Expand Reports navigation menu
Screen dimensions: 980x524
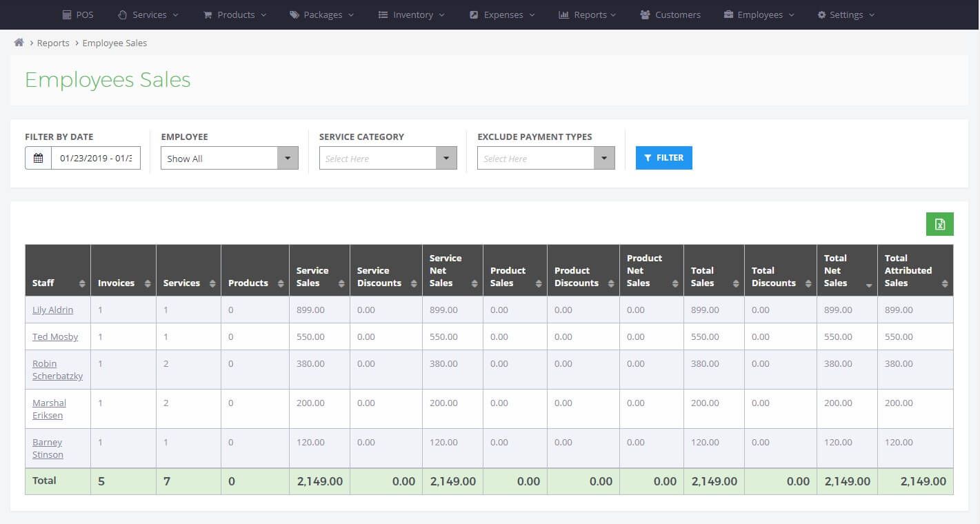(587, 14)
